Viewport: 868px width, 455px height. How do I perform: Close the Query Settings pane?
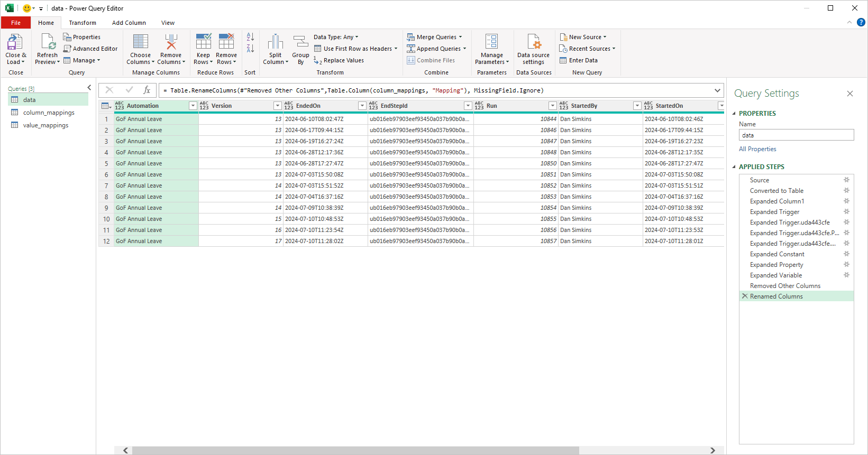click(850, 94)
